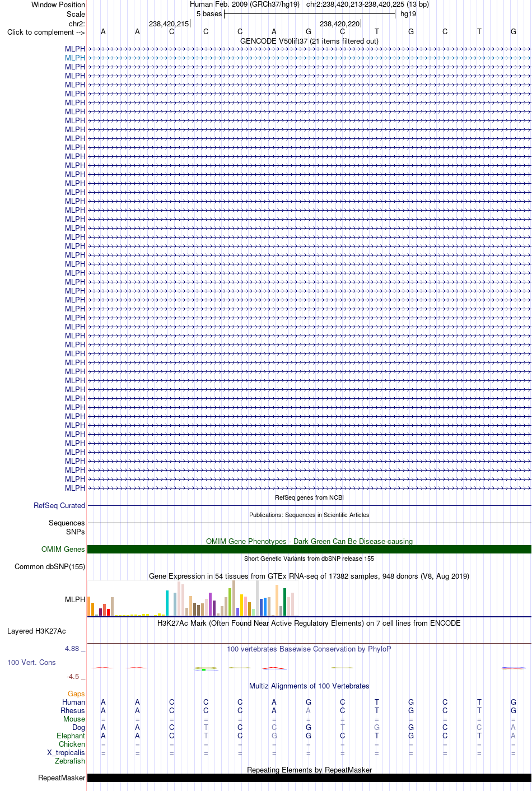
Task: Select the light-blue MLPH transcript label
Action: coord(75,58)
